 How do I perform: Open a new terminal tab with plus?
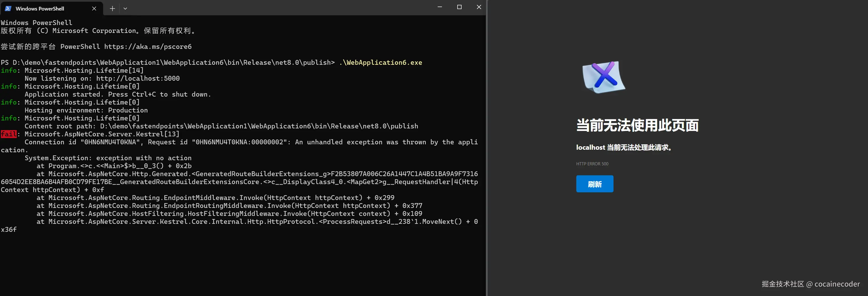pos(112,9)
